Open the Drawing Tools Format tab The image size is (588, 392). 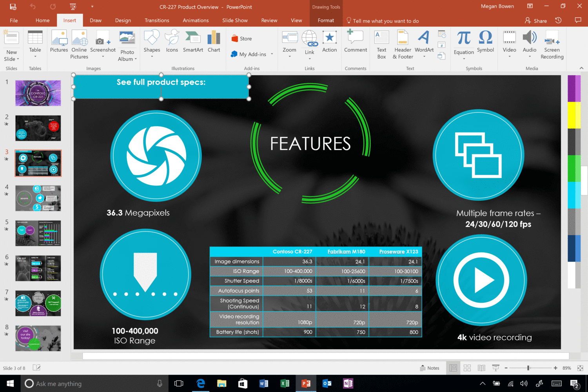(x=326, y=20)
